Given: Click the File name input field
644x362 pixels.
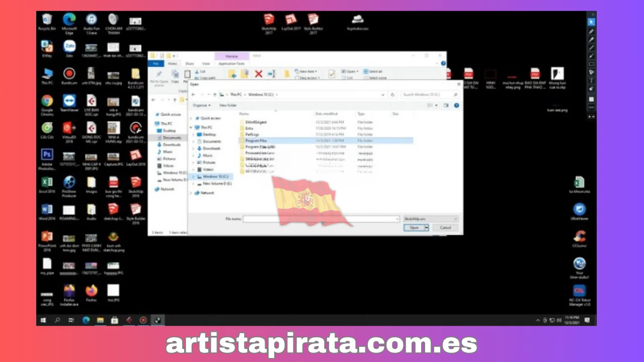Looking at the screenshot, I should pos(321,219).
